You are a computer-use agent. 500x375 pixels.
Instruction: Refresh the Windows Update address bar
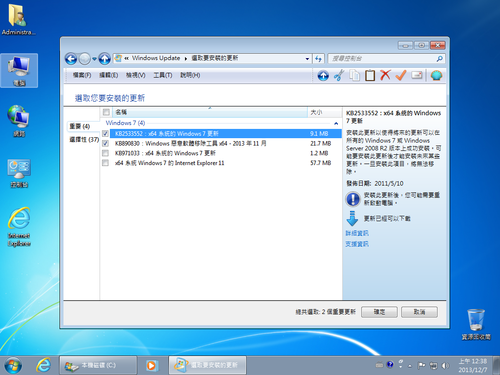click(318, 59)
